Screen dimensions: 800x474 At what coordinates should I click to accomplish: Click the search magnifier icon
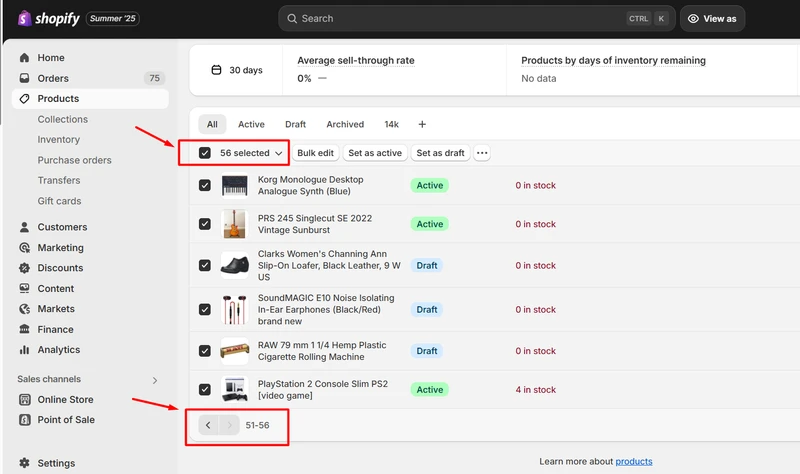coord(292,18)
